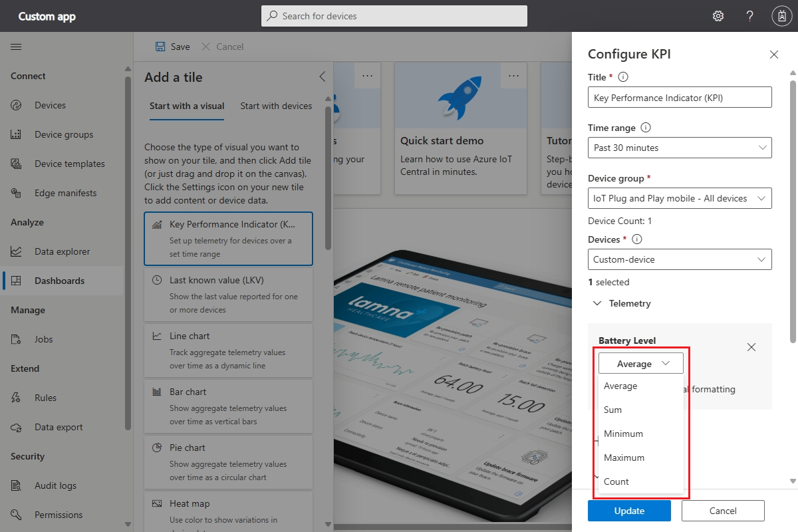The width and height of the screenshot is (798, 532).
Task: Choose Count from aggregation list
Action: tap(641, 481)
